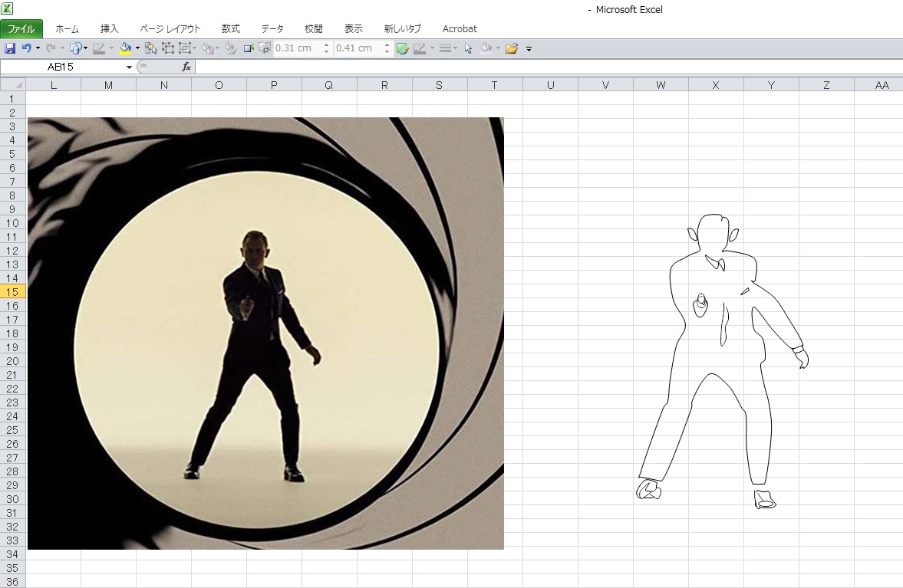Click the second shape outline pen icon
The height and width of the screenshot is (588, 903).
pos(420,48)
